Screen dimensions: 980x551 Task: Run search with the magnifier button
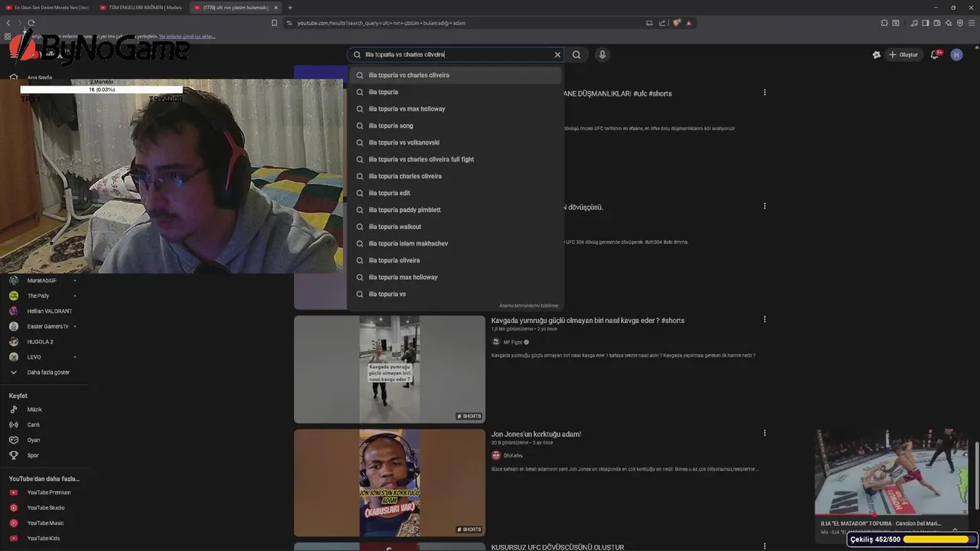click(x=577, y=54)
